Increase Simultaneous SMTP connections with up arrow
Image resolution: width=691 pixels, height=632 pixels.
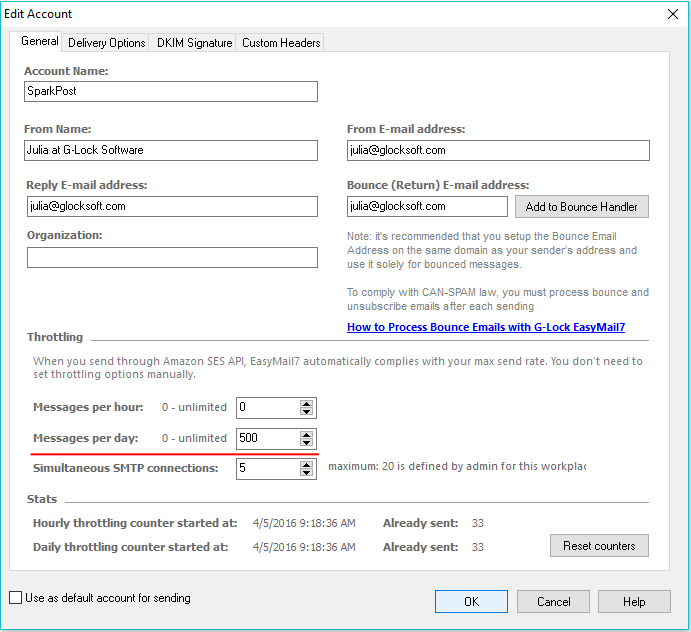click(x=306, y=465)
